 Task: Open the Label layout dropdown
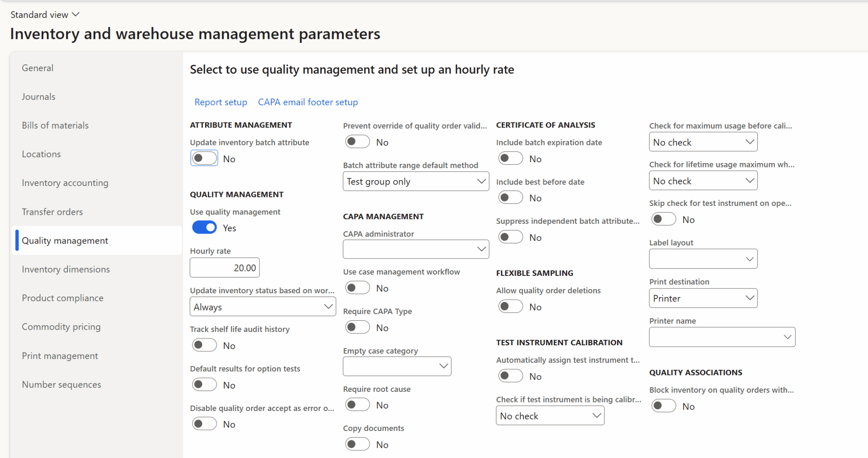pyautogui.click(x=703, y=258)
